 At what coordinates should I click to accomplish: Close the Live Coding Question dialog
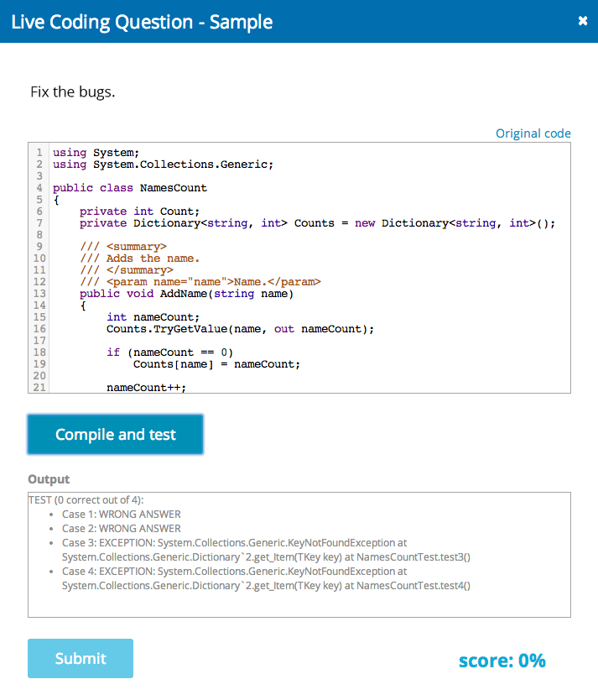pos(583,21)
